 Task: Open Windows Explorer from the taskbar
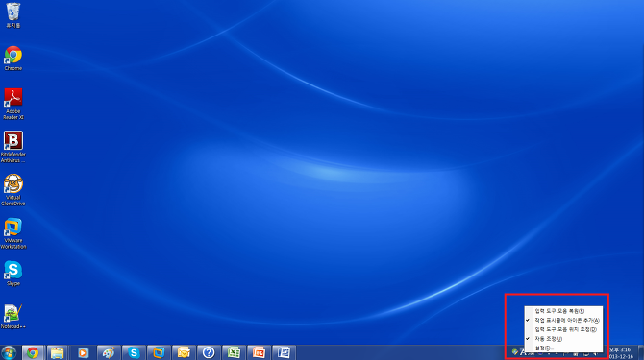[x=58, y=352]
